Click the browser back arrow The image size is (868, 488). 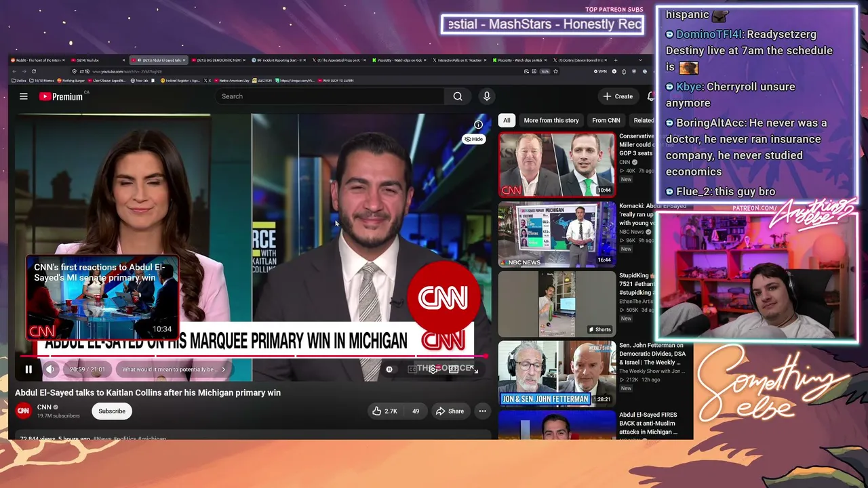[14, 71]
